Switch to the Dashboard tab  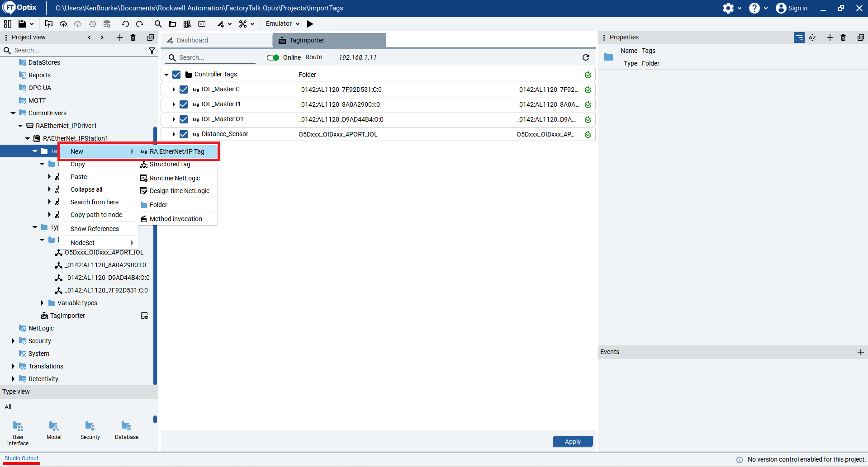(x=217, y=40)
